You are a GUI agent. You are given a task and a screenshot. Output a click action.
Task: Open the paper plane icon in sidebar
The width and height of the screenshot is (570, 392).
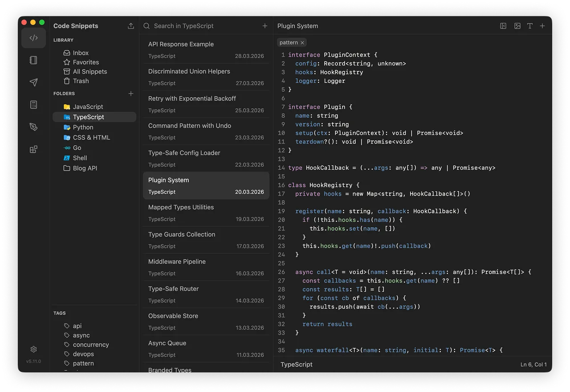coord(33,82)
